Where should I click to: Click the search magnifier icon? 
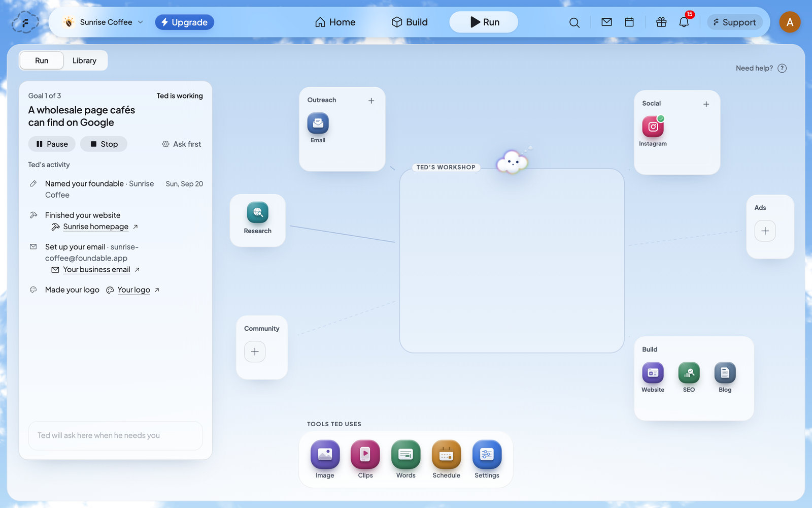(574, 22)
